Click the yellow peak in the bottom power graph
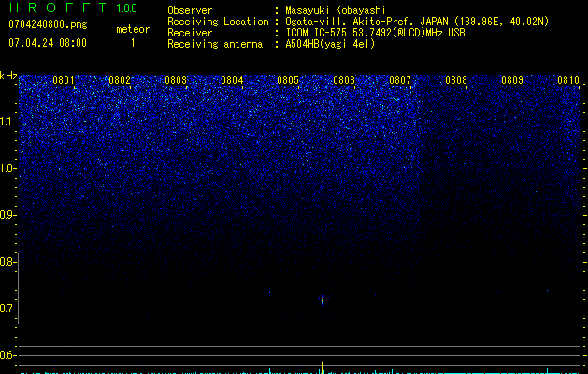 (323, 367)
